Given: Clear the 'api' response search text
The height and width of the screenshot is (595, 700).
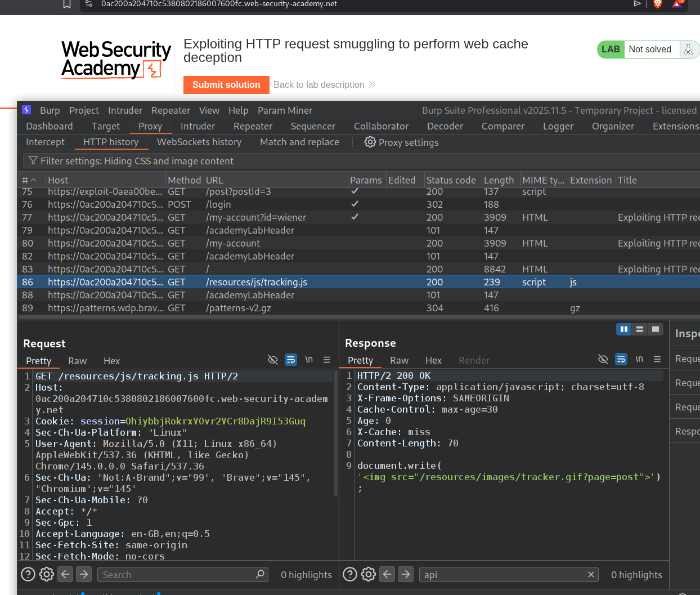Looking at the screenshot, I should [591, 574].
